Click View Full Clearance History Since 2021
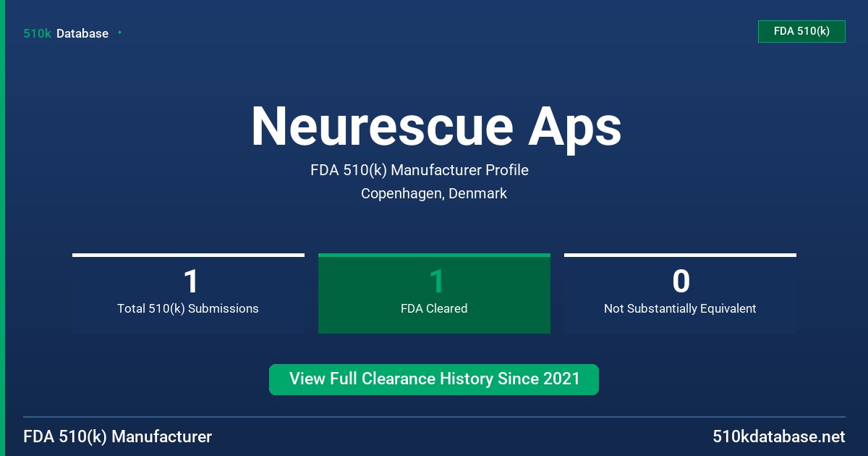868x456 pixels. pyautogui.click(x=434, y=379)
